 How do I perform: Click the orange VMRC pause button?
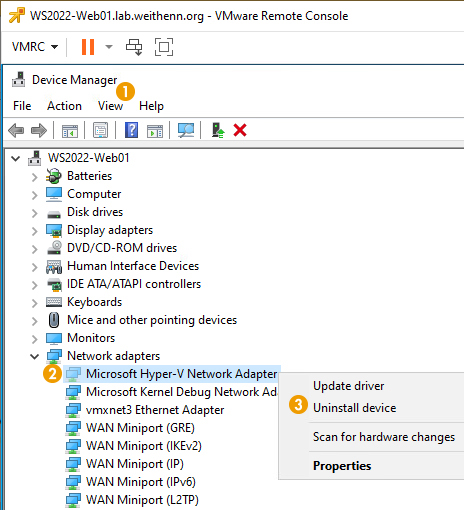click(88, 47)
